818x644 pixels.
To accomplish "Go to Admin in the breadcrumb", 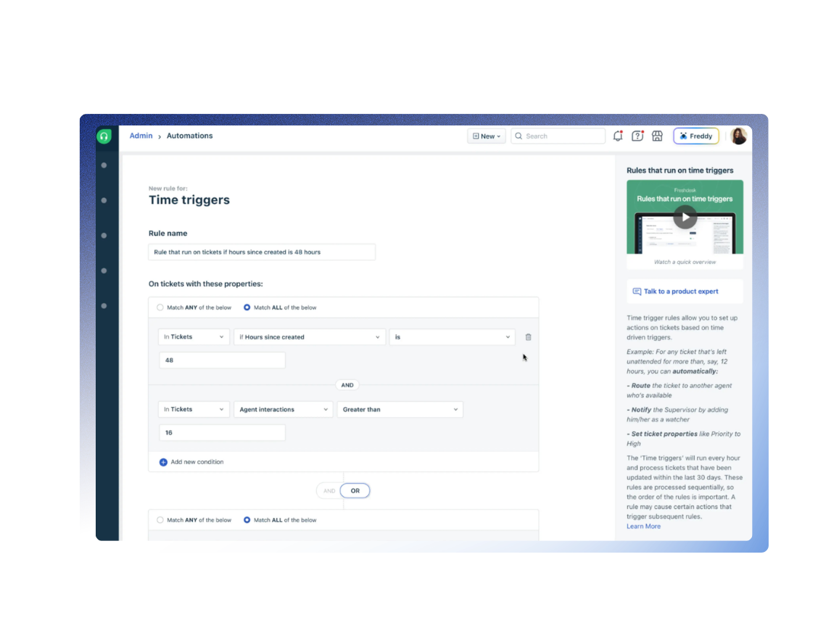I will click(141, 136).
